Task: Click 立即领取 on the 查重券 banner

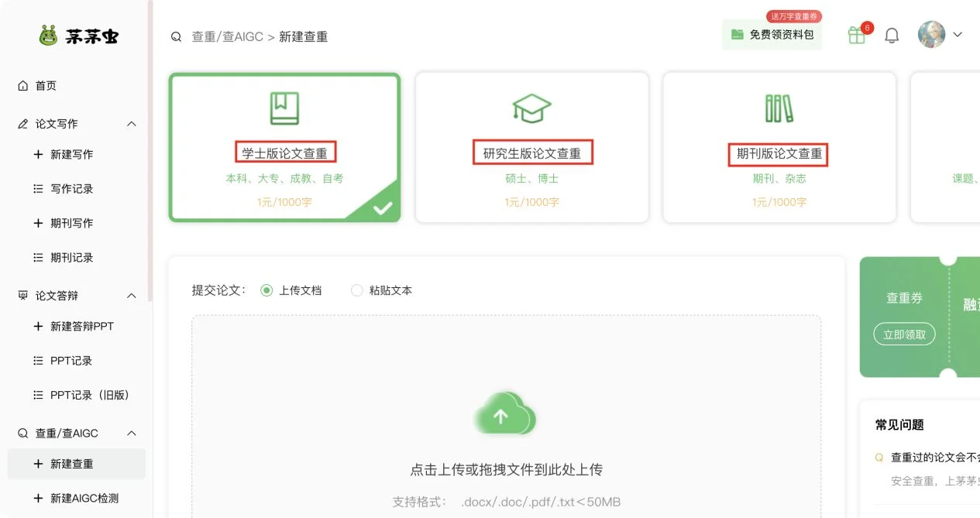Action: (904, 334)
